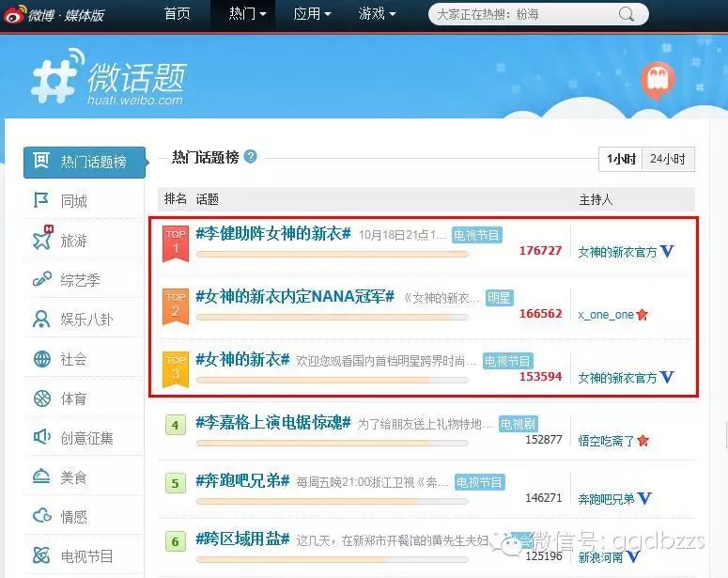Click the rank 6 number badge
The height and width of the screenshot is (578, 728).
click(175, 541)
